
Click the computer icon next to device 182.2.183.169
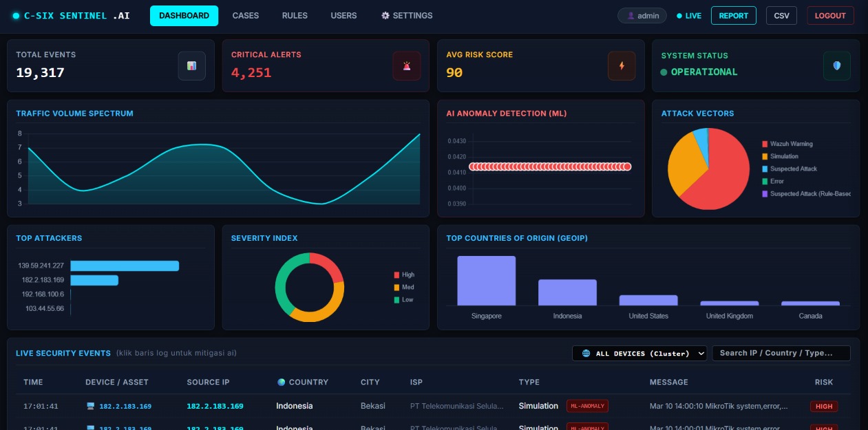(x=90, y=406)
